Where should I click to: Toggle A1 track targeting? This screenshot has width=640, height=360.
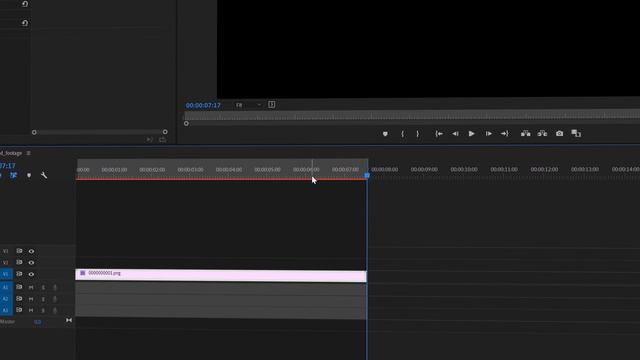pos(6,287)
